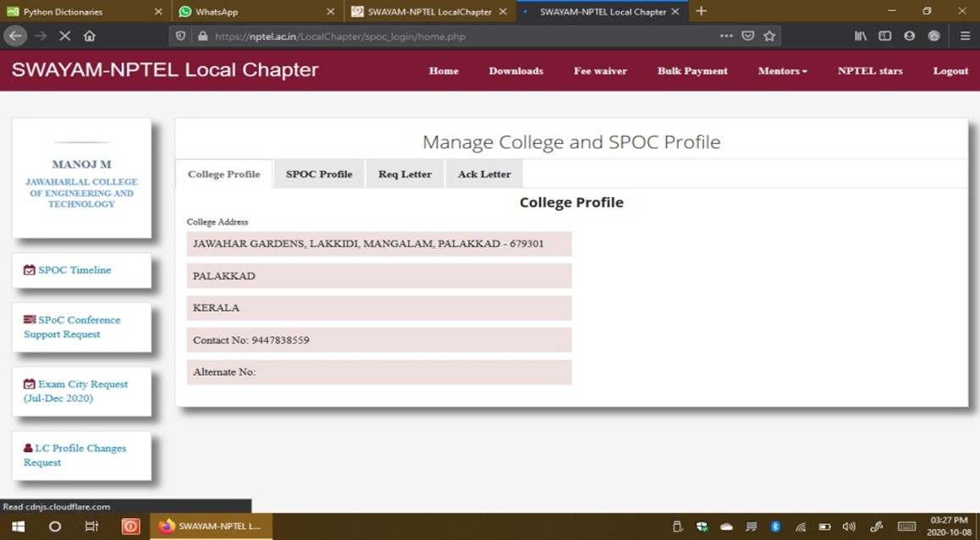Open Downloads in the navigation bar
The image size is (980, 540).
coord(515,70)
